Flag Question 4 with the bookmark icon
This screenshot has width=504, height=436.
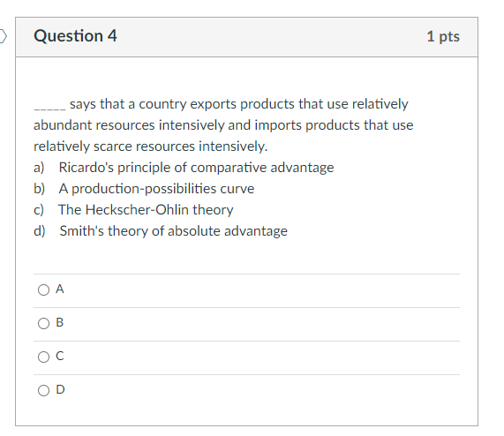[3, 36]
